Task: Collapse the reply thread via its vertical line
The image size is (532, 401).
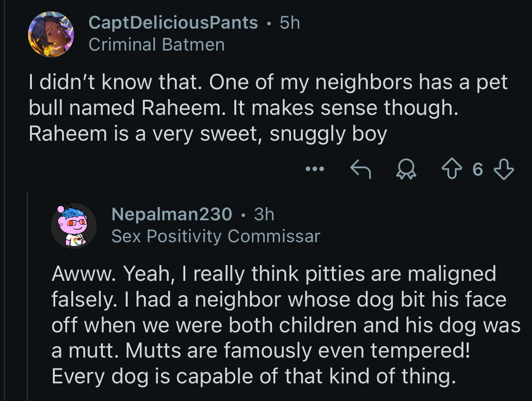Action: [x=28, y=296]
